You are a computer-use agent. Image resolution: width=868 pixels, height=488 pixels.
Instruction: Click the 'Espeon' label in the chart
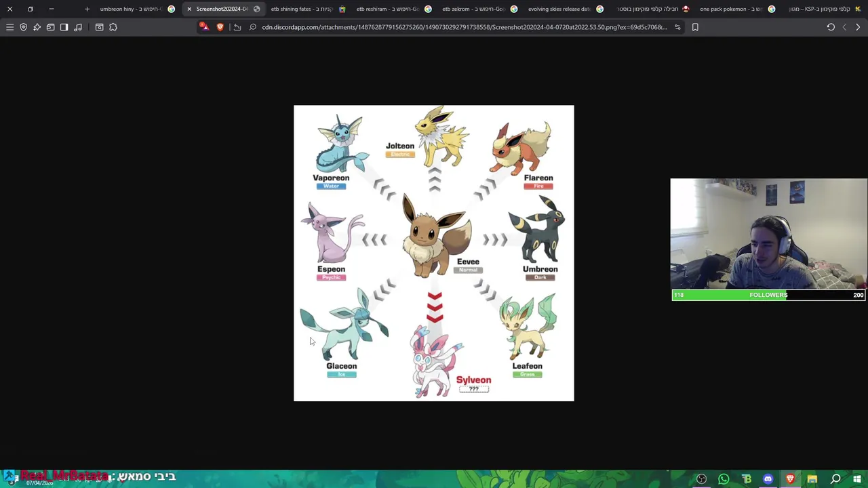point(331,269)
